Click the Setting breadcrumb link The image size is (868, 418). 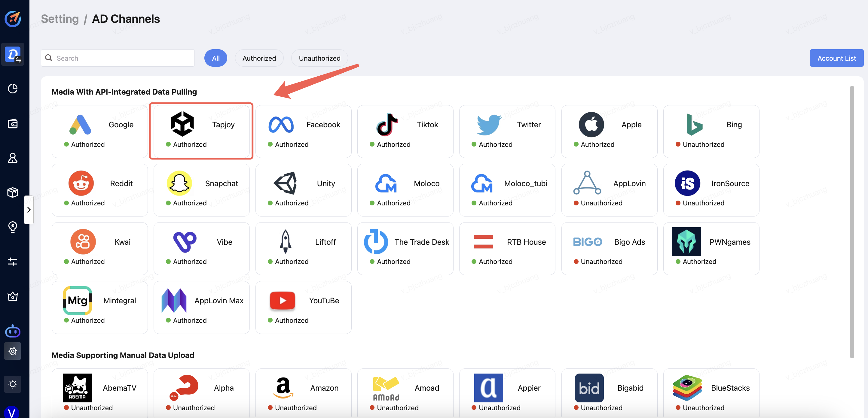[x=60, y=19]
